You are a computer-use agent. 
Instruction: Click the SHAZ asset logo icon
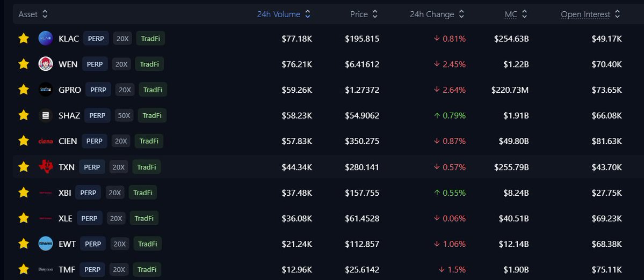point(46,116)
